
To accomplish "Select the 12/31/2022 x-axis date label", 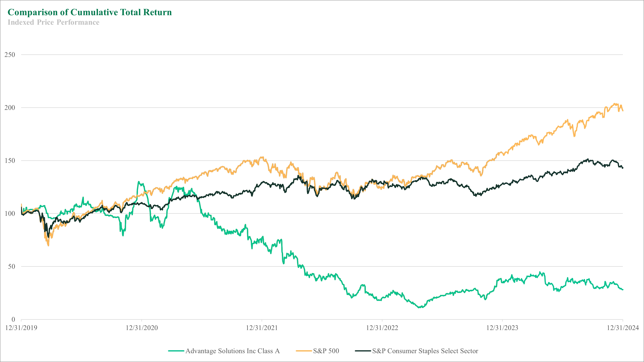I will pyautogui.click(x=382, y=328).
